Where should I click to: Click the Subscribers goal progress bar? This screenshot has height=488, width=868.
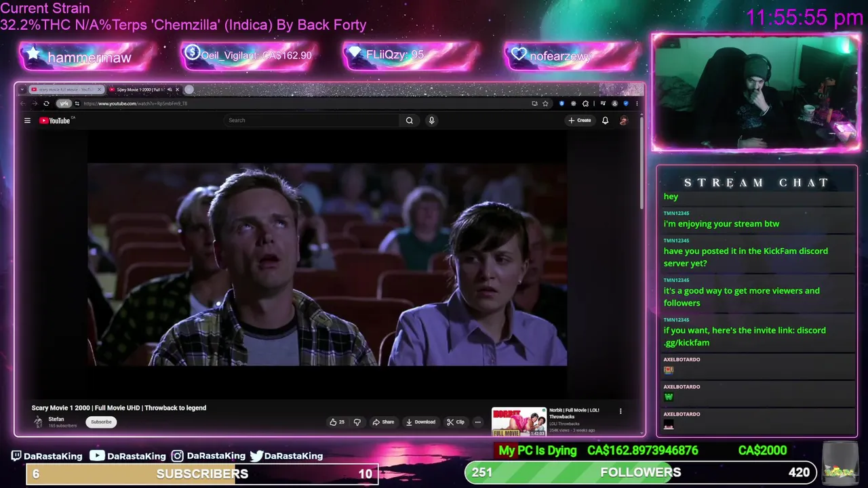tap(202, 473)
